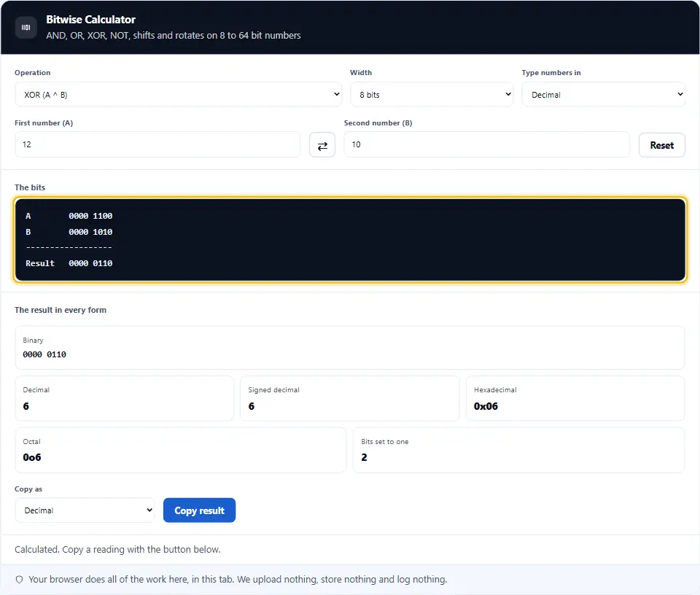Click the Result row in bits panel
700x595 pixels.
(69, 263)
